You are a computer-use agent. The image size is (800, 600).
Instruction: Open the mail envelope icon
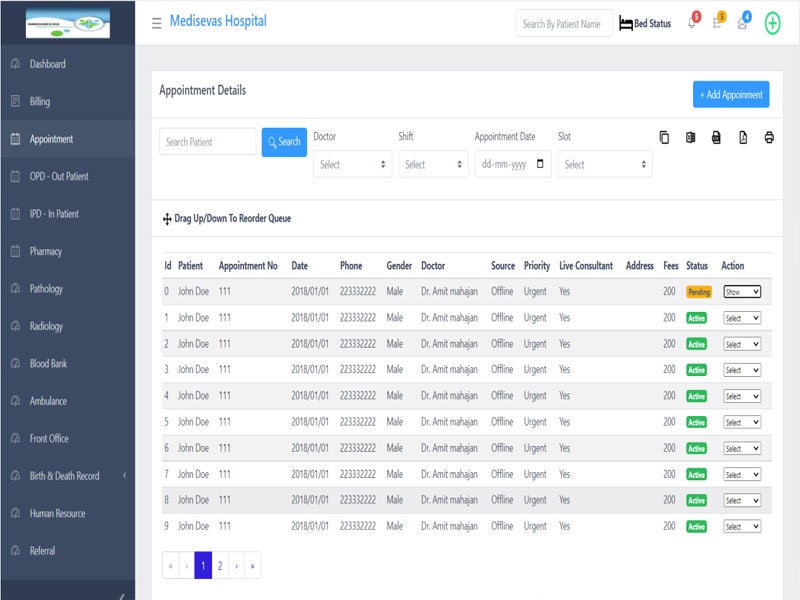(742, 24)
